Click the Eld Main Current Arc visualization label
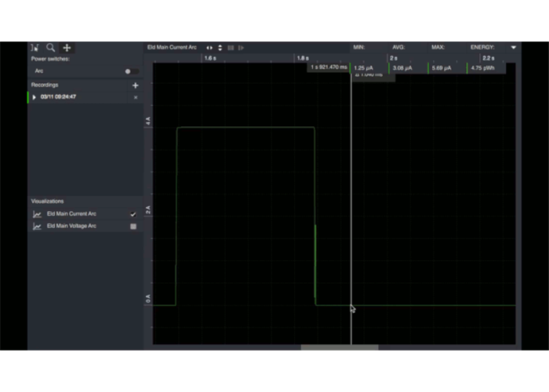 tap(71, 214)
